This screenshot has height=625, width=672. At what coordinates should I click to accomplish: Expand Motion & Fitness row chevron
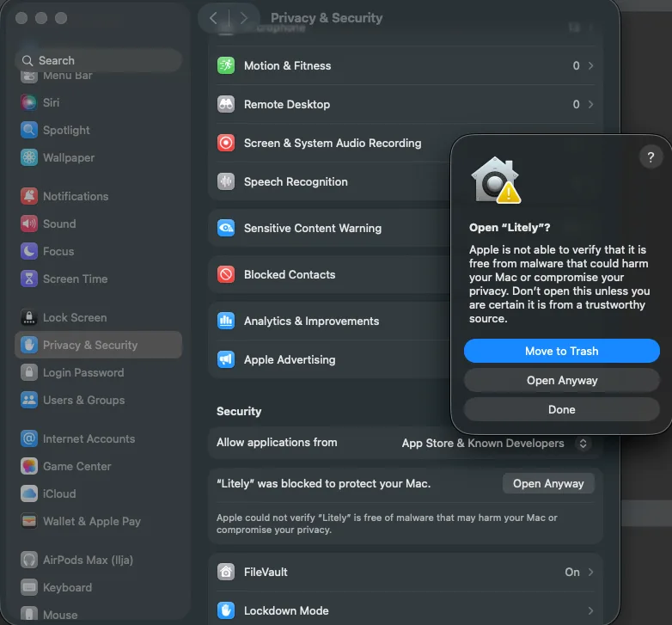click(590, 65)
